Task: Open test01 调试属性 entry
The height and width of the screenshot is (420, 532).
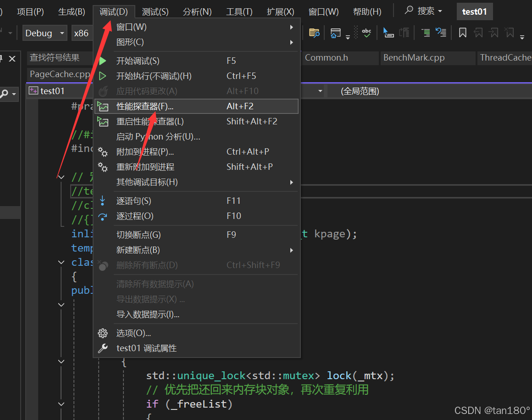Action: point(196,348)
